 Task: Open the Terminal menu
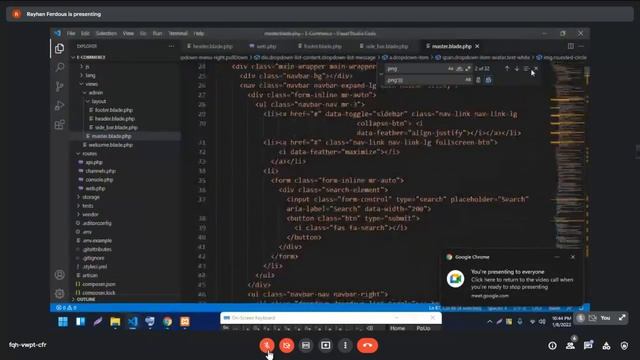pos(178,33)
